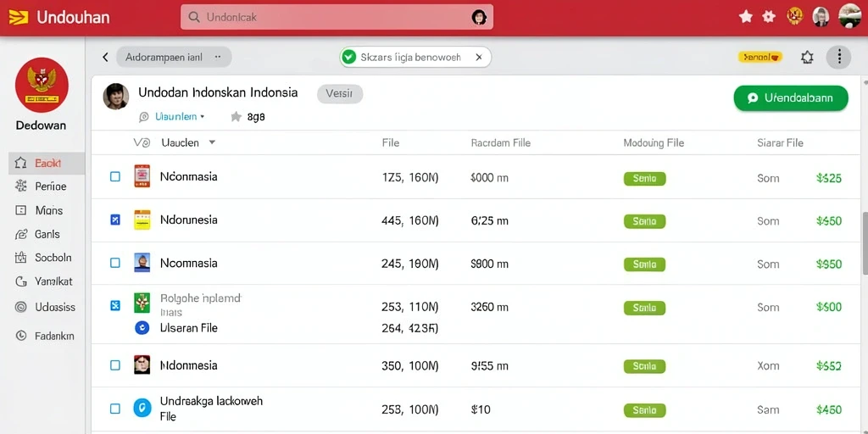The height and width of the screenshot is (434, 868).
Task: Click the Versir button next to the title
Action: (x=339, y=94)
